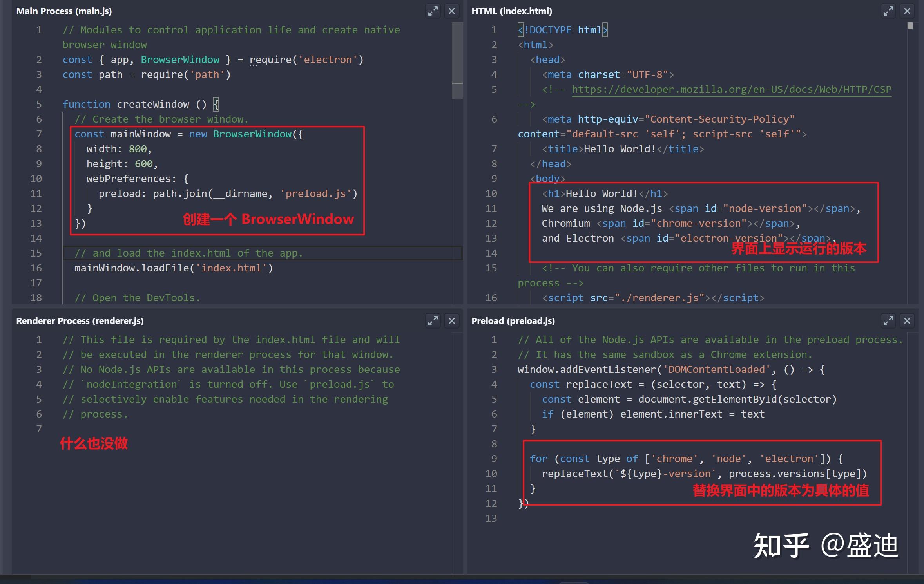Click 'width: 800,' in main.js
This screenshot has width=924, height=584.
(x=119, y=149)
